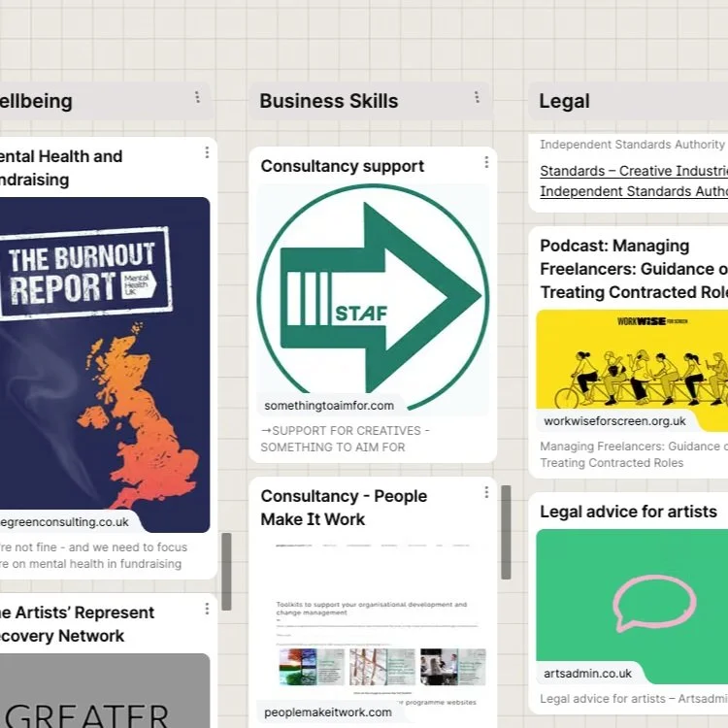Click the Legal advice for artists – Artsadmin caption
This screenshot has height=728, width=728.
tap(634, 698)
